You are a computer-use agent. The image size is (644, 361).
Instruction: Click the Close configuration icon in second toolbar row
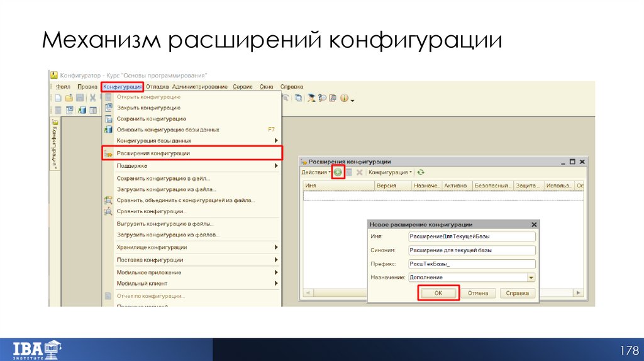[x=69, y=109]
